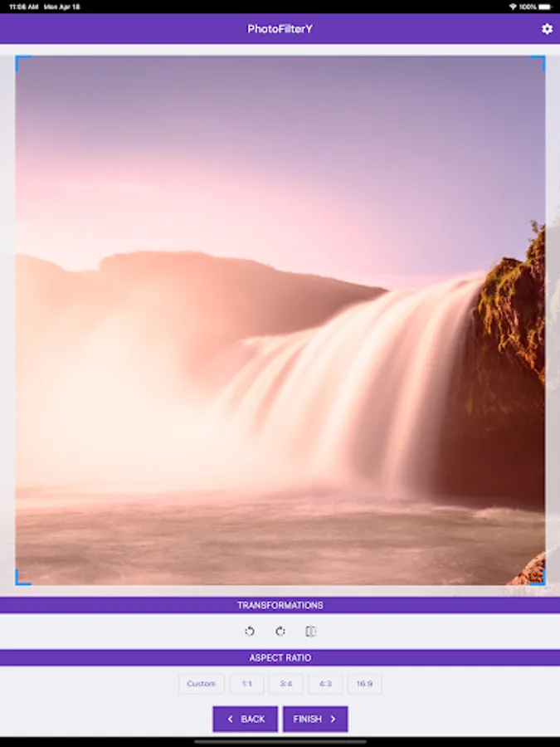
Task: Click the waterfall image in crop area
Action: pos(280,320)
